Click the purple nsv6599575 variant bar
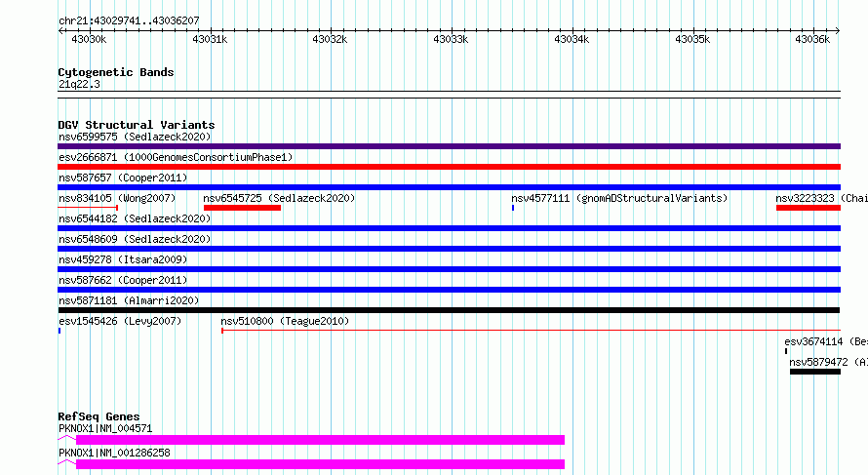Viewport: 868px width, 475px height. click(x=449, y=146)
